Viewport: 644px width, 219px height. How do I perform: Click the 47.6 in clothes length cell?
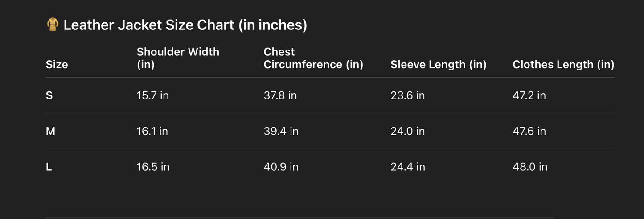(x=529, y=131)
